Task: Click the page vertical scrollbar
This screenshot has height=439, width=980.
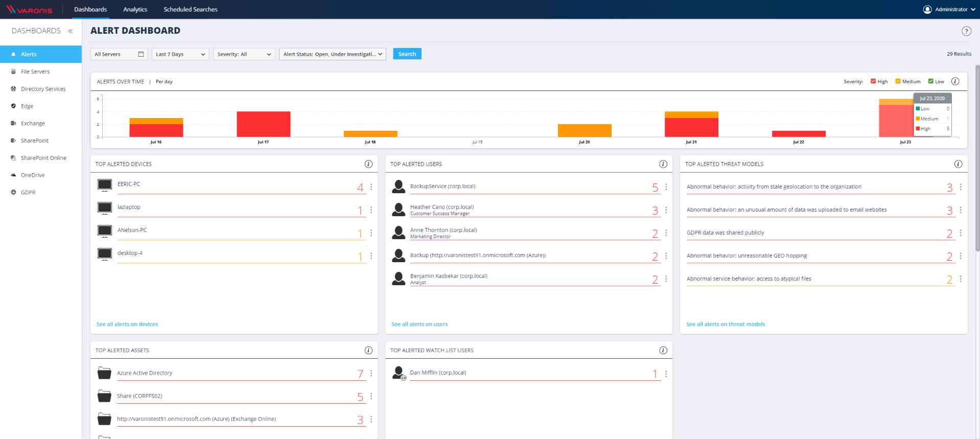Action: [977, 158]
